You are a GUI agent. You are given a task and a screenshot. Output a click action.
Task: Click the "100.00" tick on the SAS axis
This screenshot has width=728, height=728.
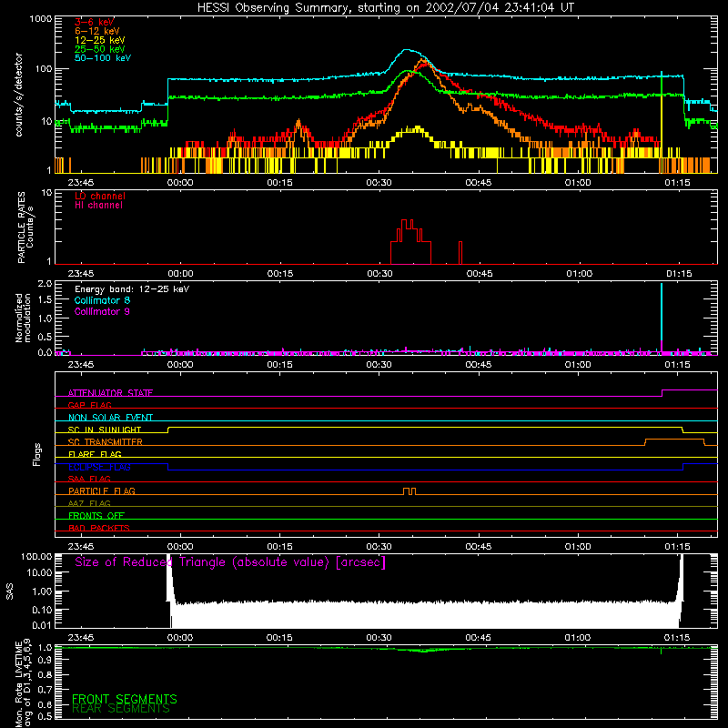pos(36,556)
